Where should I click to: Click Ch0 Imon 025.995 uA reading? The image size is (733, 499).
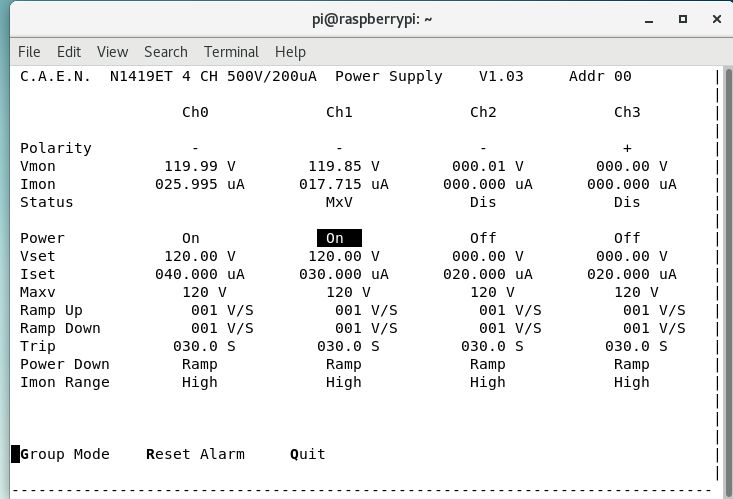point(200,184)
